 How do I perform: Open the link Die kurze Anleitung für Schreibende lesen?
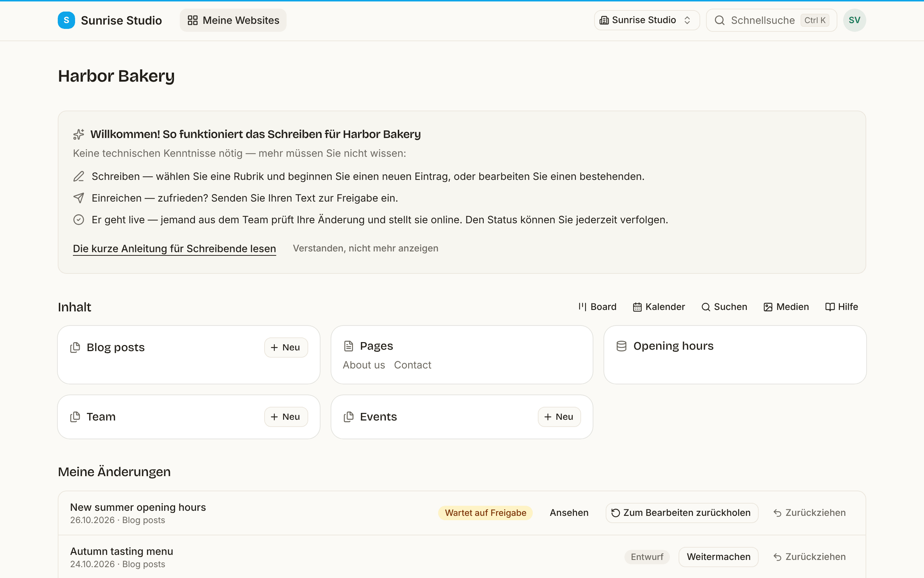click(x=174, y=249)
